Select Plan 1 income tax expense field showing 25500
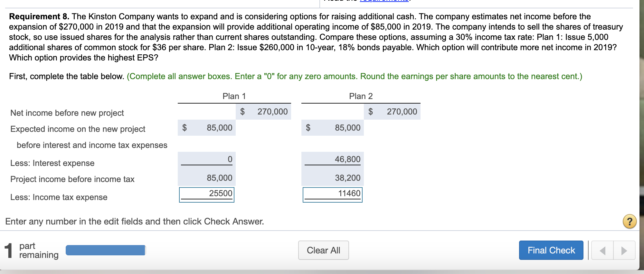The width and height of the screenshot is (644, 274). pos(206,194)
